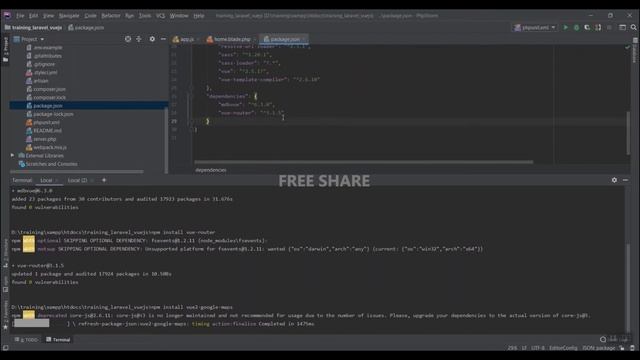Minimize the terminal panel
The height and width of the screenshot is (360, 640).
point(625,180)
